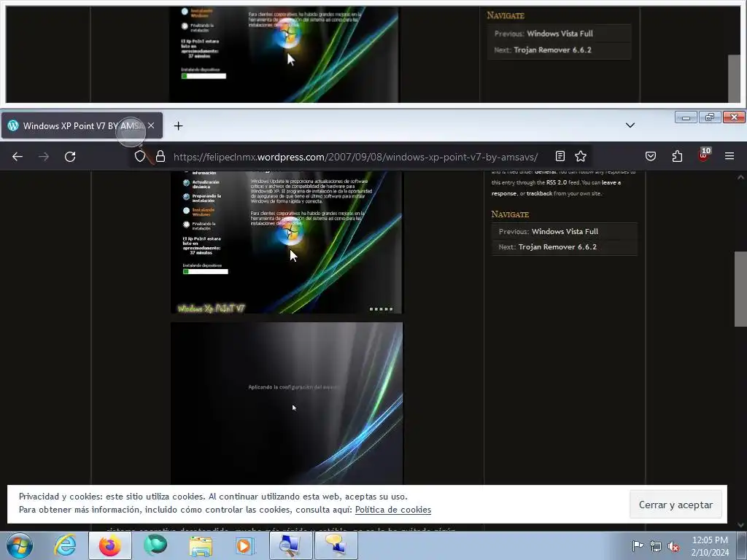Image resolution: width=747 pixels, height=560 pixels.
Task: Click the chat monitor taskbar icon
Action: click(336, 545)
